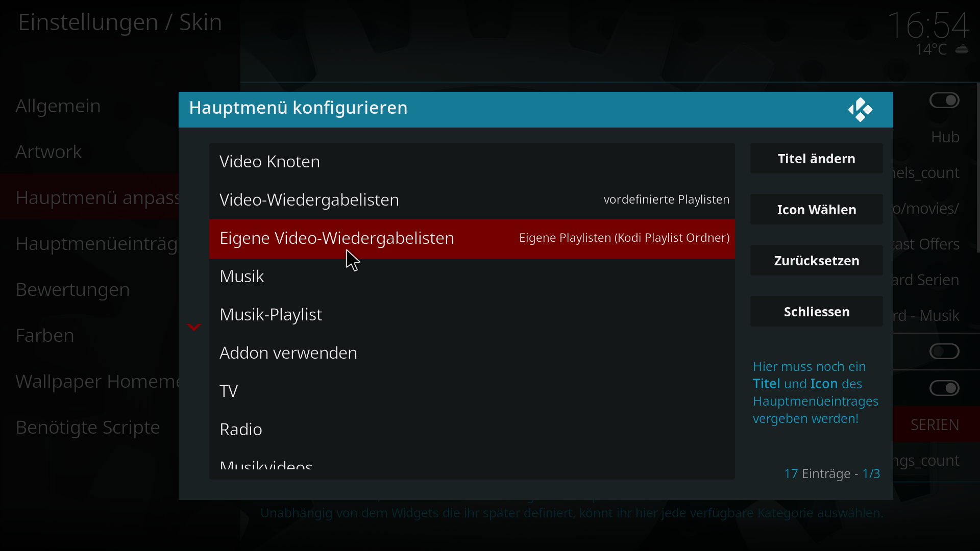Click the Kodi logo in dialog header
This screenshot has height=551, width=980.
coord(860,110)
